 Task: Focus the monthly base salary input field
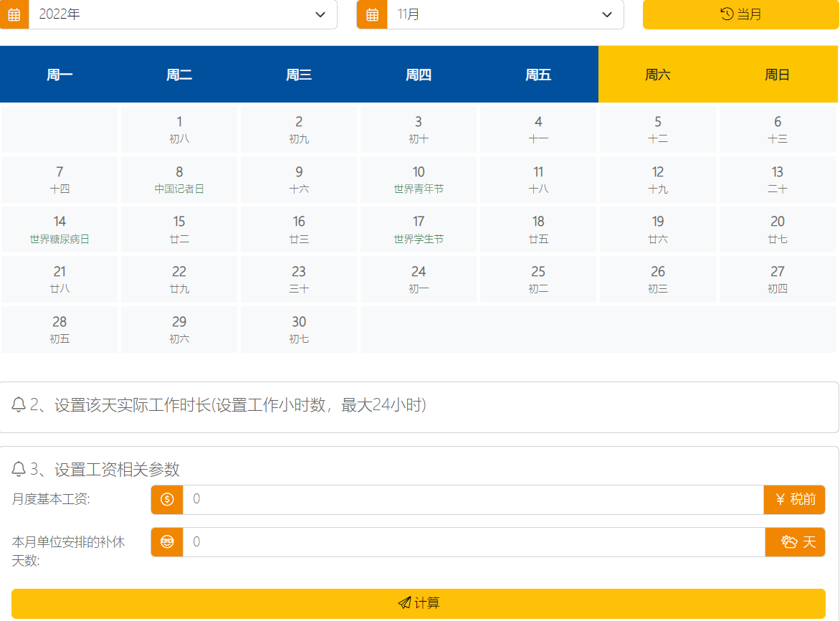coord(473,499)
